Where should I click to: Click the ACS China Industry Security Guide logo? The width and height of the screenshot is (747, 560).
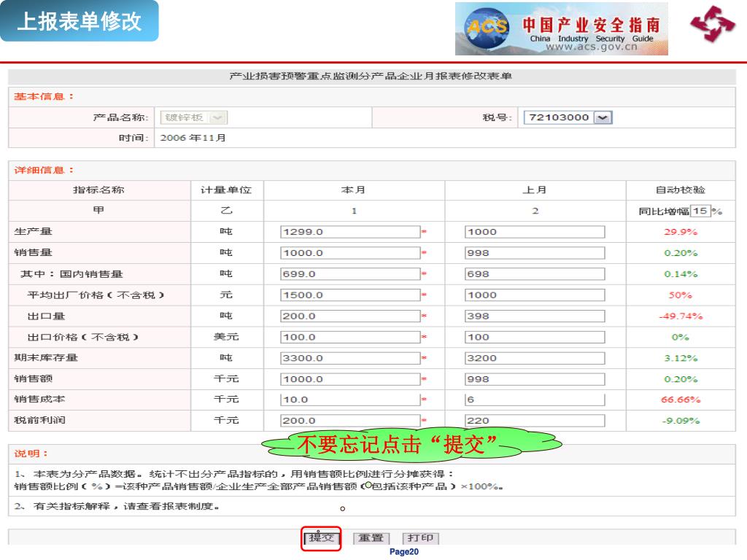coord(561,29)
